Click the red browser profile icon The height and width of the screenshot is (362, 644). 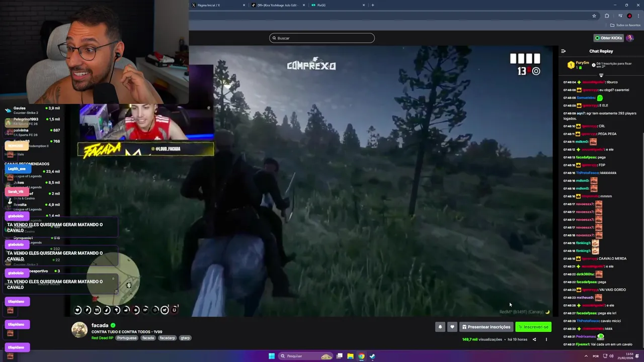point(629,16)
